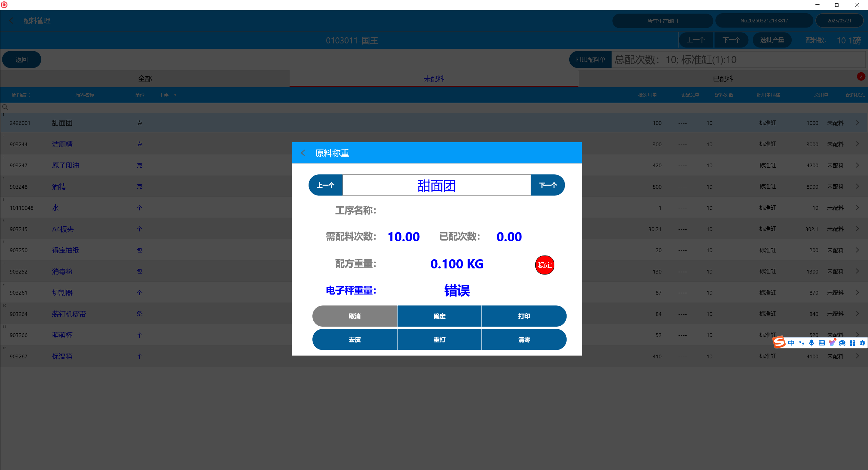868x470 pixels.
Task: Click the Sogou input method logo
Action: click(x=779, y=342)
